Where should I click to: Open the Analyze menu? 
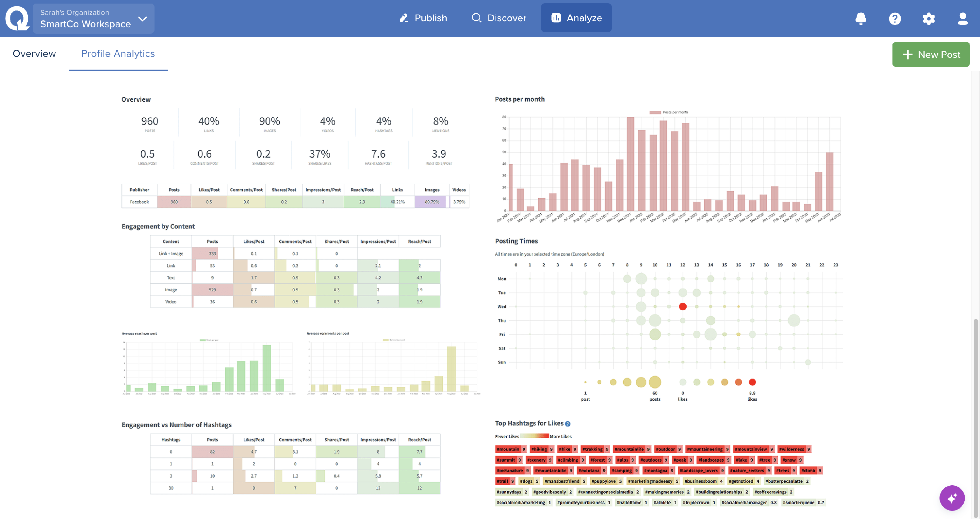click(576, 18)
